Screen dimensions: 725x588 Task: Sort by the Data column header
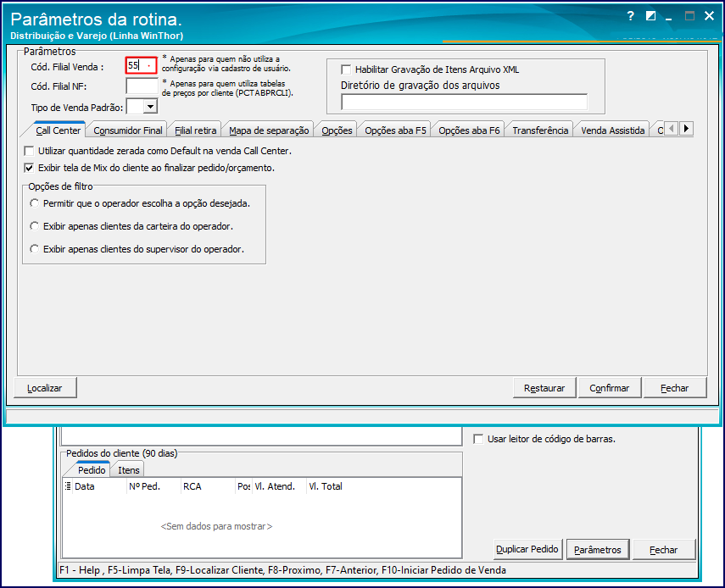click(99, 486)
